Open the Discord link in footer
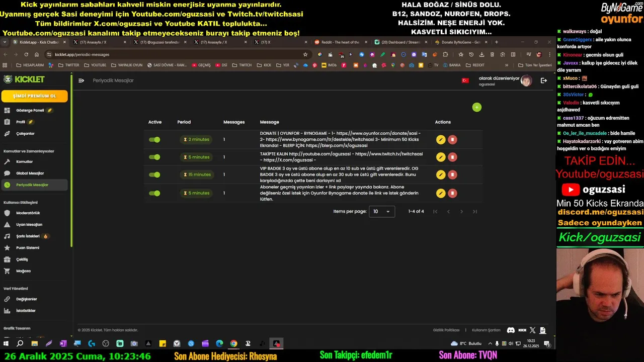The width and height of the screenshot is (644, 362). tap(511, 330)
